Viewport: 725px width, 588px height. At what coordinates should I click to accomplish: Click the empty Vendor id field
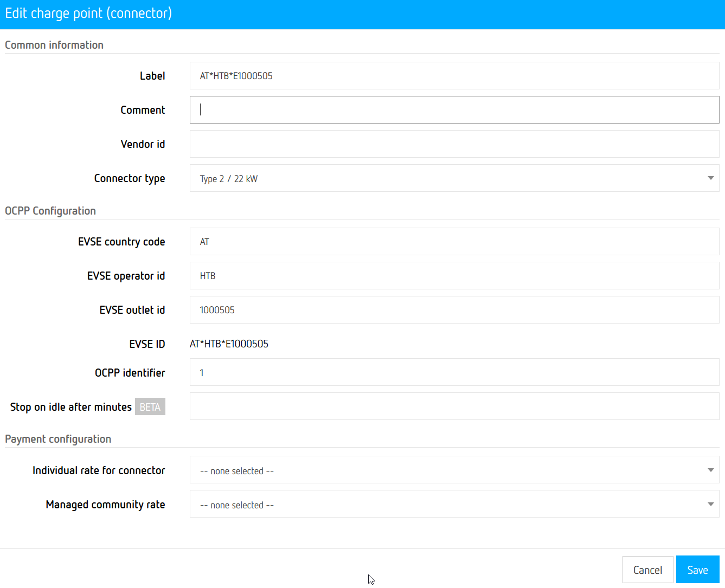pos(454,144)
